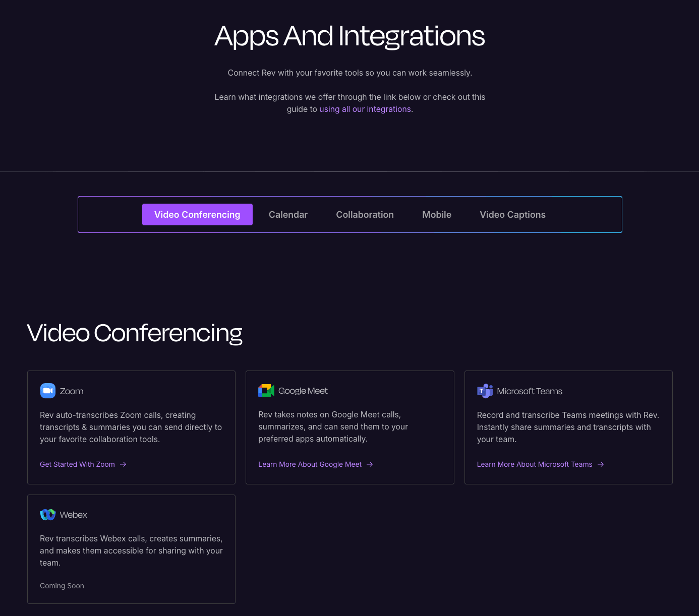Viewport: 699px width, 616px height.
Task: Click 'Rev takes notes on Google Meet' description
Action: [333, 426]
